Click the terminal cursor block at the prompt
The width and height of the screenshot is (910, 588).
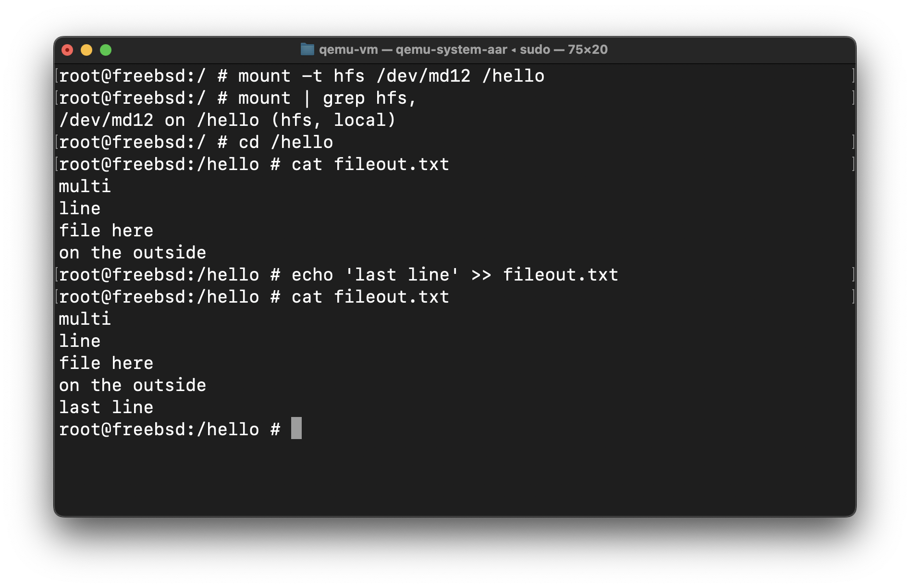pos(296,428)
